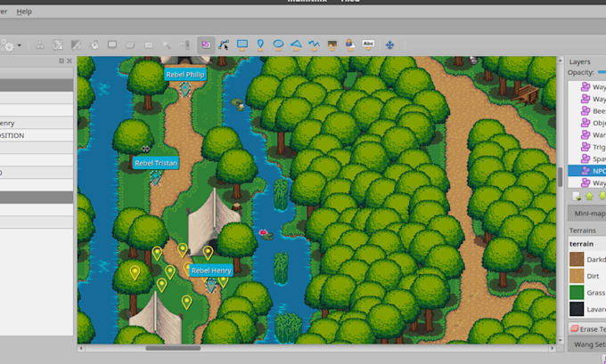
Task: Switch to the Mini-map tab
Action: tap(588, 213)
